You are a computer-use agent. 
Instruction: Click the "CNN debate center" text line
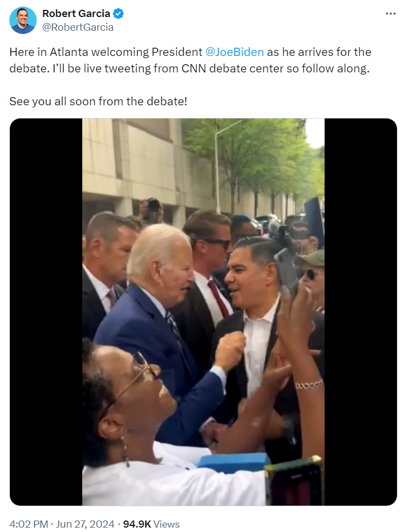pos(189,69)
